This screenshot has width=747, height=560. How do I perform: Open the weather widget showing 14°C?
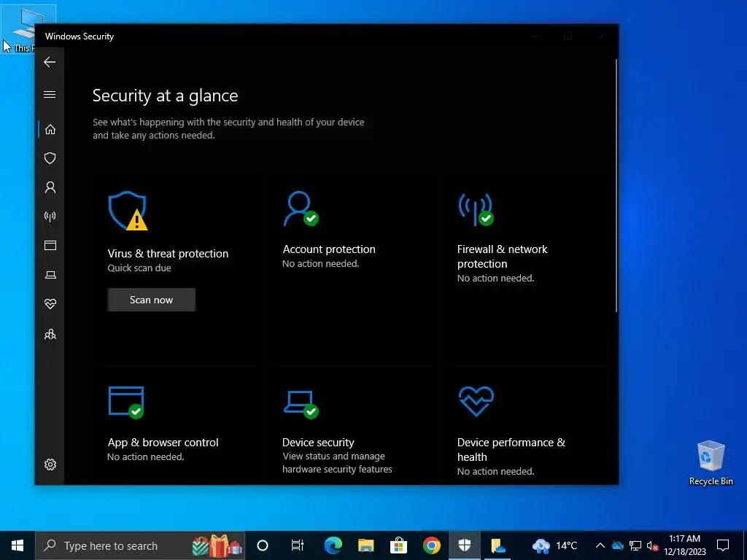point(554,545)
